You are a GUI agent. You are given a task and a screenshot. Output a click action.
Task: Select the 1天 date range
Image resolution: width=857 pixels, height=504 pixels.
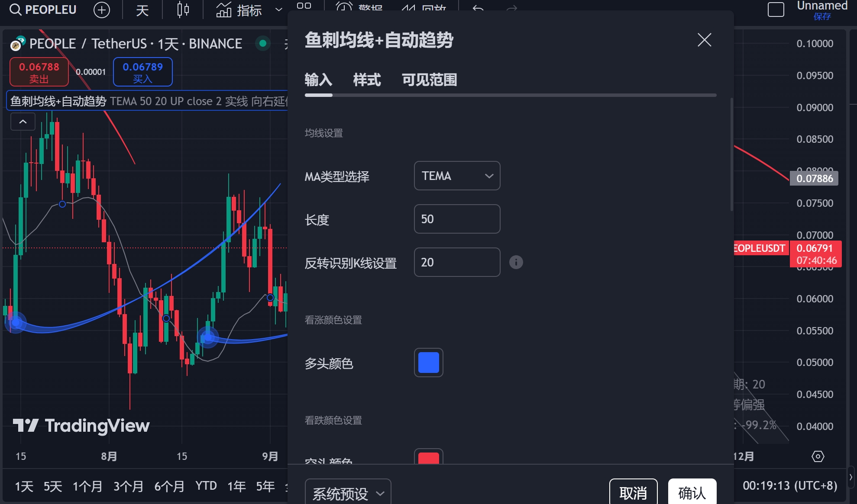(24, 486)
